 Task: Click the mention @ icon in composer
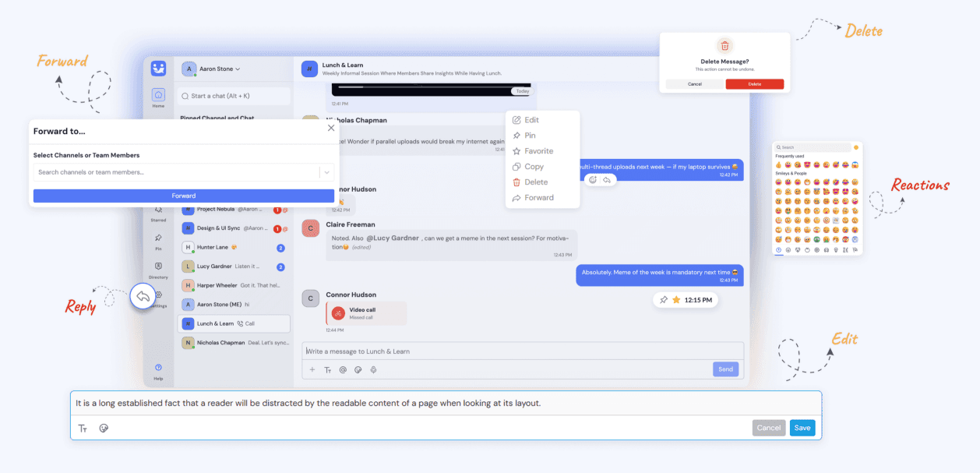coord(343,369)
